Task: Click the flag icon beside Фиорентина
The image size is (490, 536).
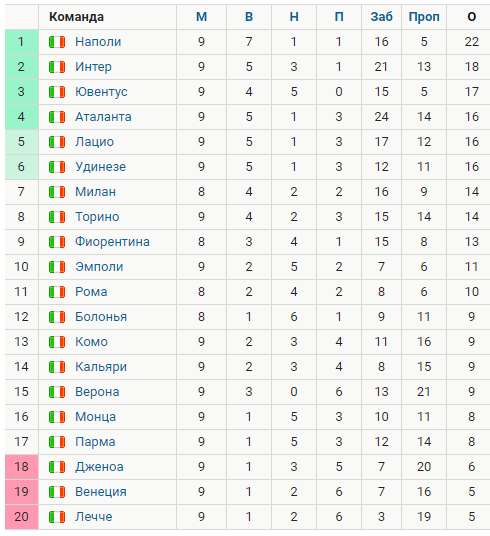Action: [x=57, y=242]
